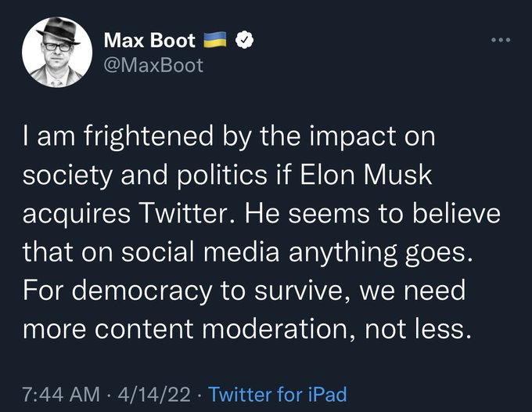Click the phrase "society and politics"
The width and height of the screenshot is (532, 412).
pyautogui.click(x=143, y=175)
